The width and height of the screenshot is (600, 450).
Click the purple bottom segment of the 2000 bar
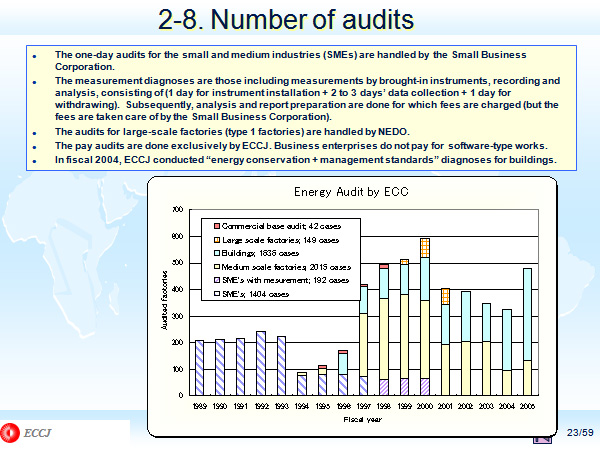click(x=425, y=387)
